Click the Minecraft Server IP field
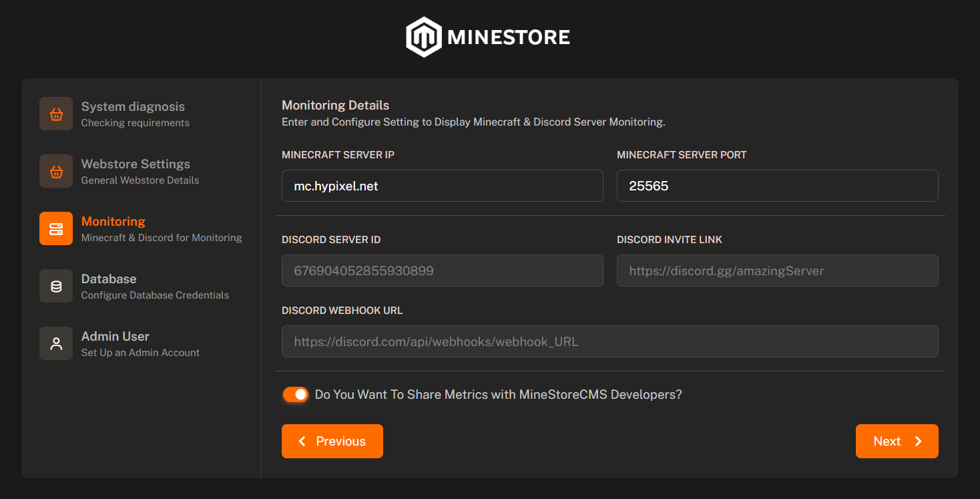This screenshot has height=499, width=980. click(x=442, y=186)
